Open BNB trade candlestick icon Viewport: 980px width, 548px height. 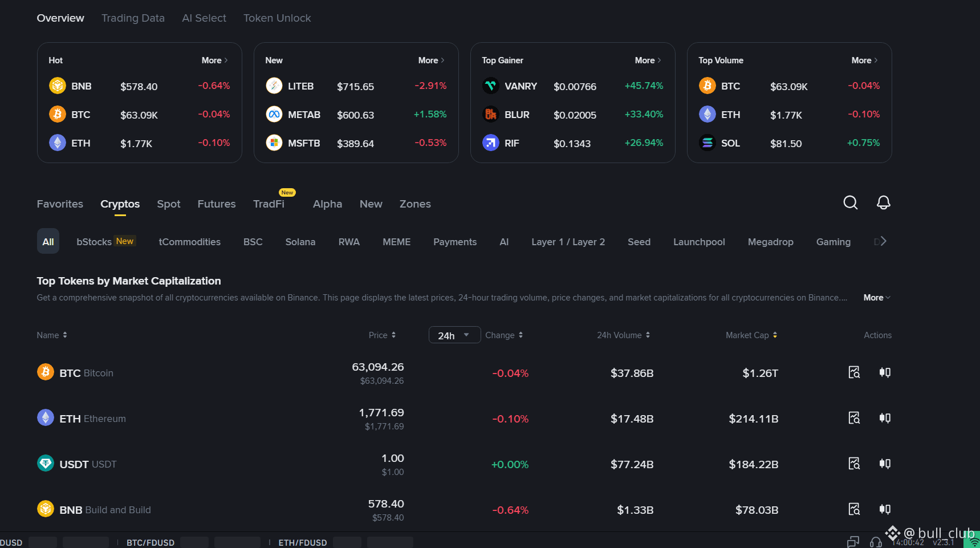point(885,509)
